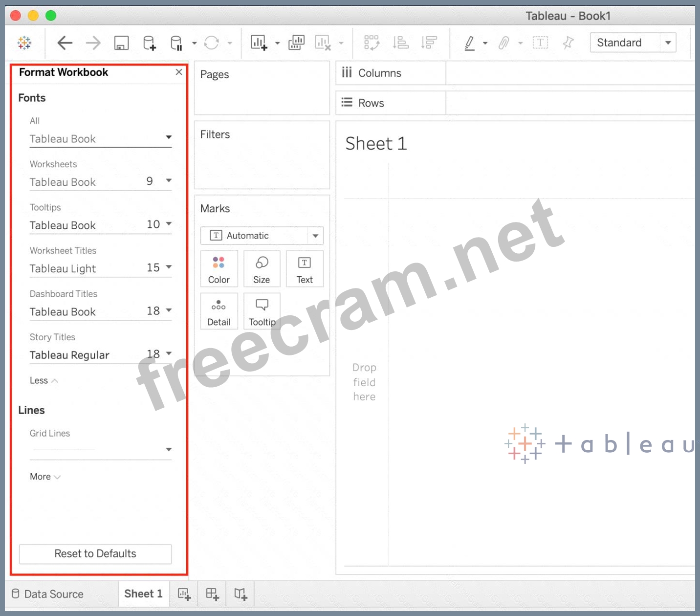Screen dimensions: 700x616
Task: Click the Redo forward arrow
Action: [93, 43]
